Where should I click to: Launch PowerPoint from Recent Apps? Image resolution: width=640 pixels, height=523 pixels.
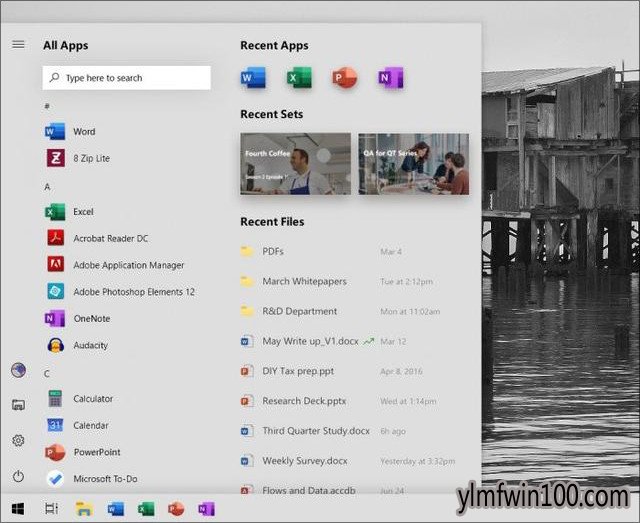coord(345,78)
